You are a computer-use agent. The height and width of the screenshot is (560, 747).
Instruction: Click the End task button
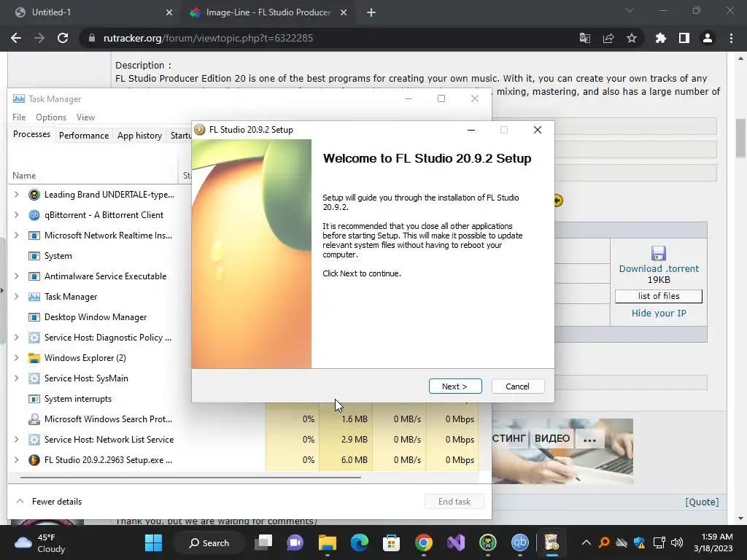click(454, 502)
